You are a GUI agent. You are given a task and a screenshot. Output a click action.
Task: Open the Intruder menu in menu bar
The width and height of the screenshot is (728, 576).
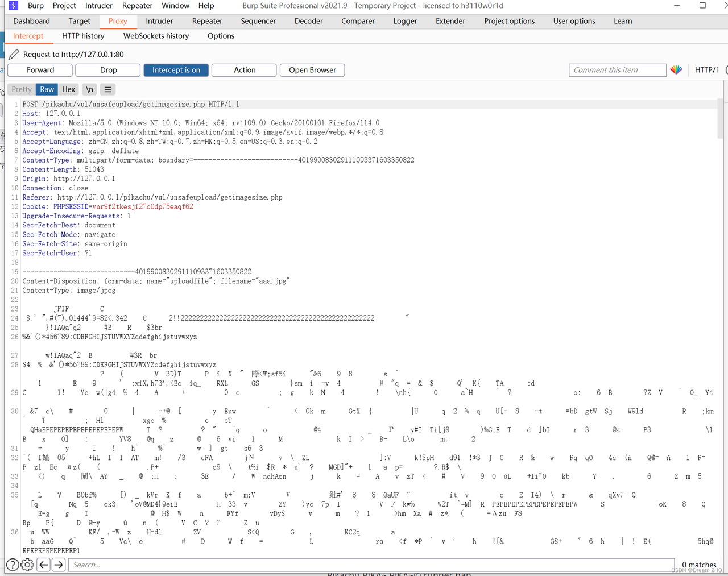tap(98, 6)
